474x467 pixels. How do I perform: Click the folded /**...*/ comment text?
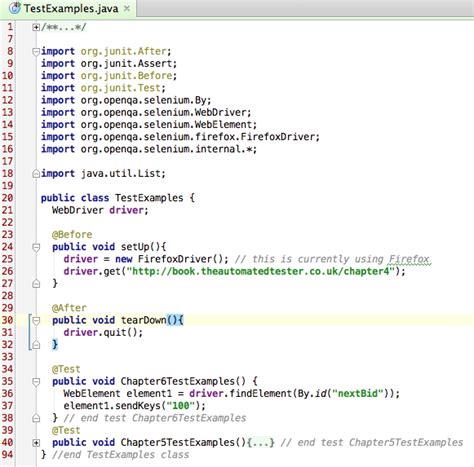point(63,27)
